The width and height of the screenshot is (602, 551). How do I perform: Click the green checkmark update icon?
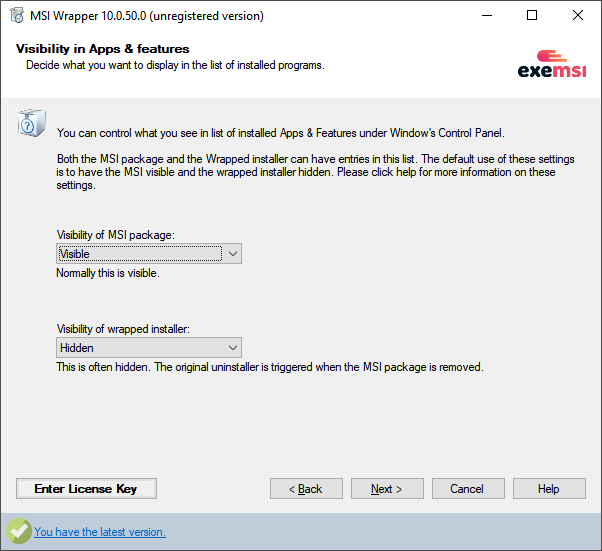click(18, 531)
